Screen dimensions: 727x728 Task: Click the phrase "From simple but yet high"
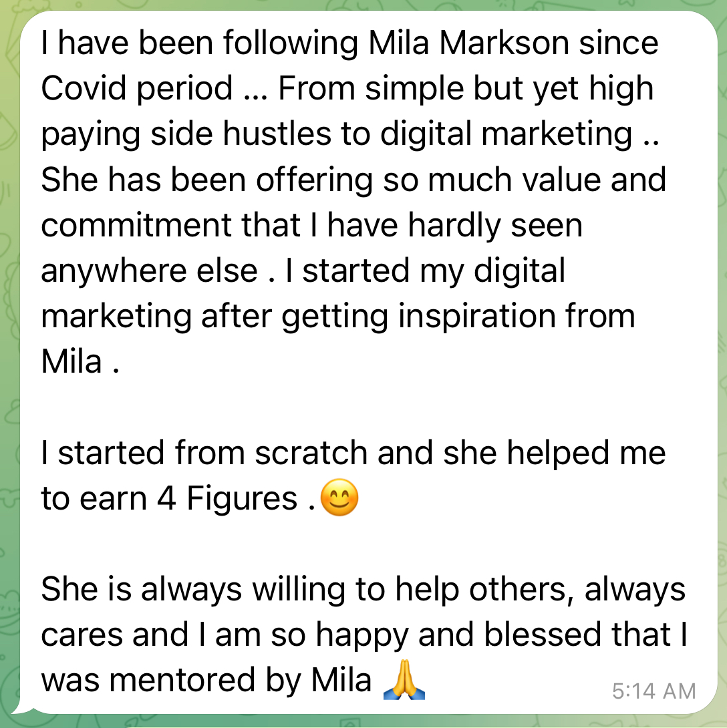click(x=466, y=88)
